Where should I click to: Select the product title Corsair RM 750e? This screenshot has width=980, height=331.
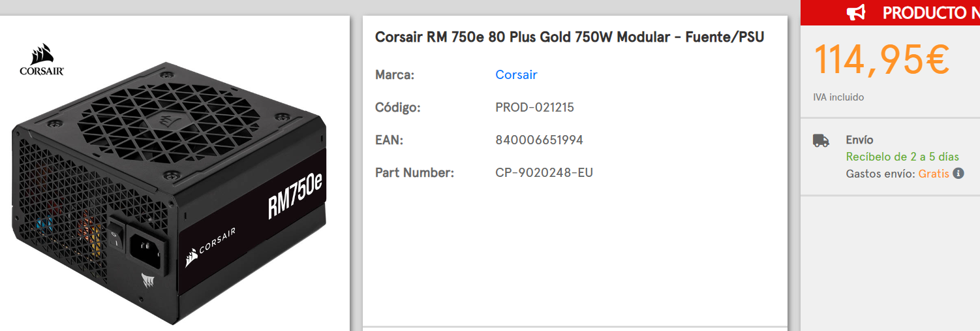569,37
